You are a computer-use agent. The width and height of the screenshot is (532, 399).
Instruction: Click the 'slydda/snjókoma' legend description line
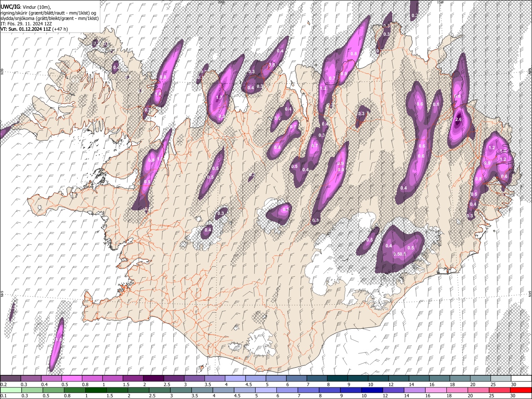coord(49,18)
